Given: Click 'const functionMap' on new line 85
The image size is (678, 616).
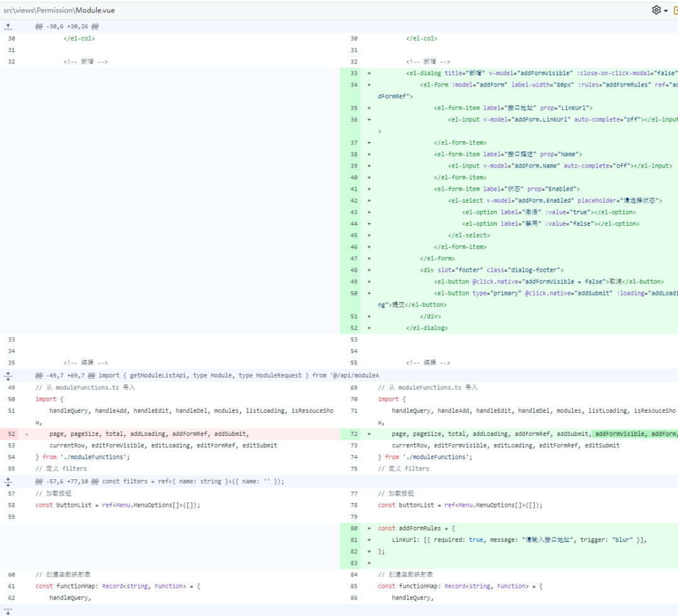Looking at the screenshot, I should click(460, 586).
